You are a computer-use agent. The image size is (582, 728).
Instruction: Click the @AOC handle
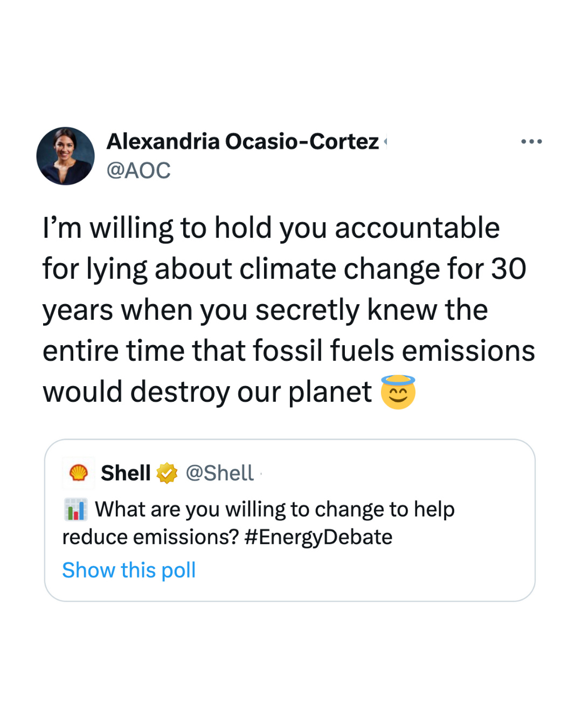(x=138, y=170)
